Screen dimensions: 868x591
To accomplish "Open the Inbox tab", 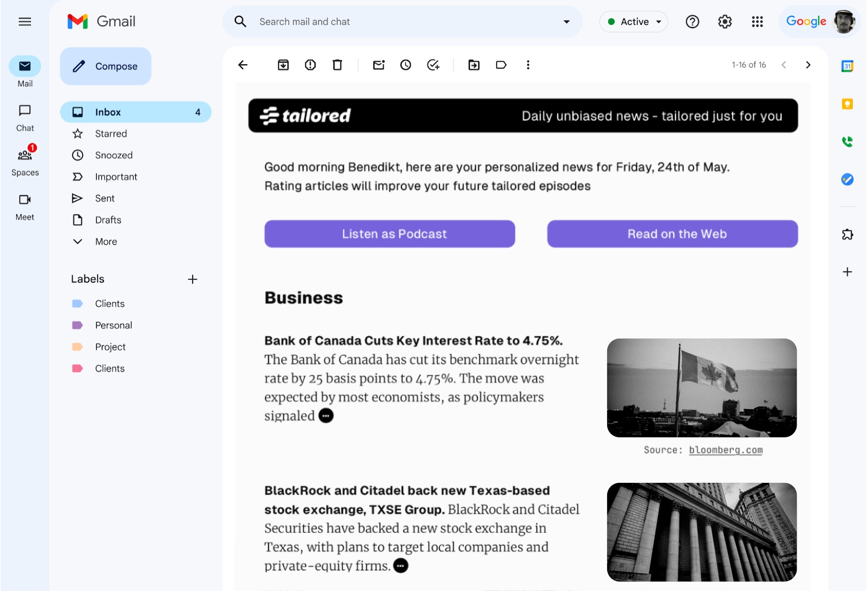I will (x=107, y=112).
